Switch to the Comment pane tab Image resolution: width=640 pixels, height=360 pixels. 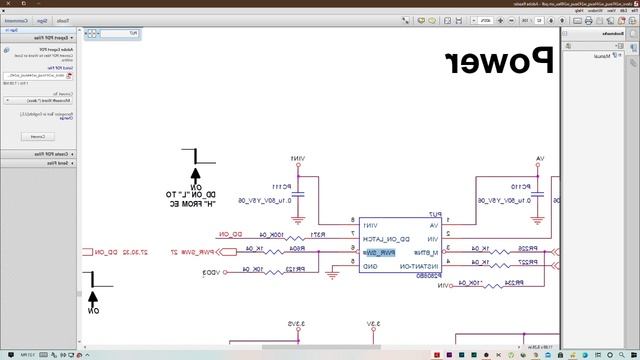(16, 20)
